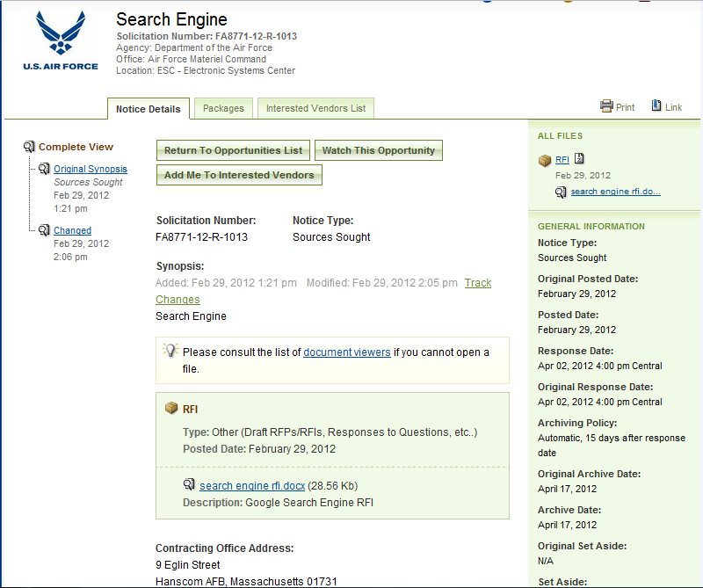Image resolution: width=703 pixels, height=588 pixels.
Task: Click Watch This Opportunity button
Action: [x=379, y=150]
